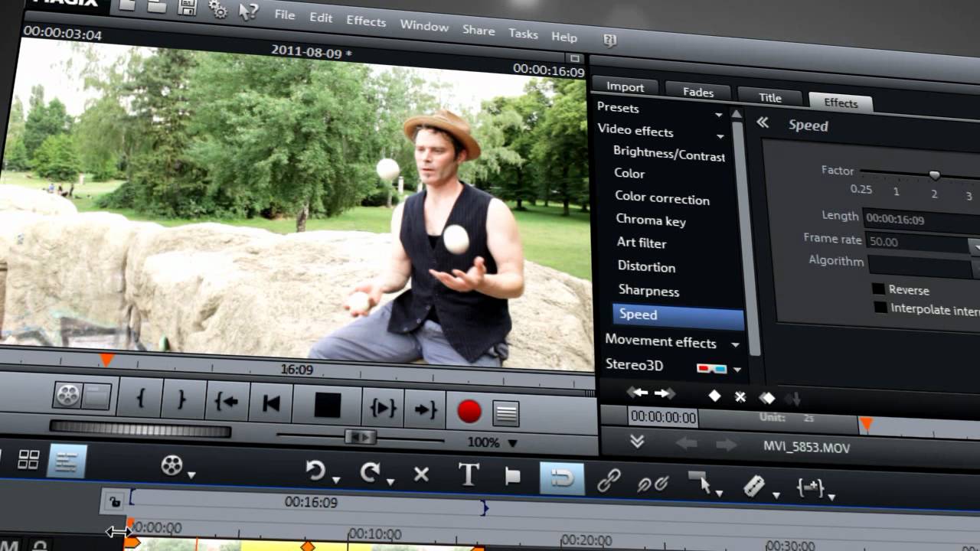Toggle the timeline range lock icon
The image size is (980, 551).
coord(115,502)
